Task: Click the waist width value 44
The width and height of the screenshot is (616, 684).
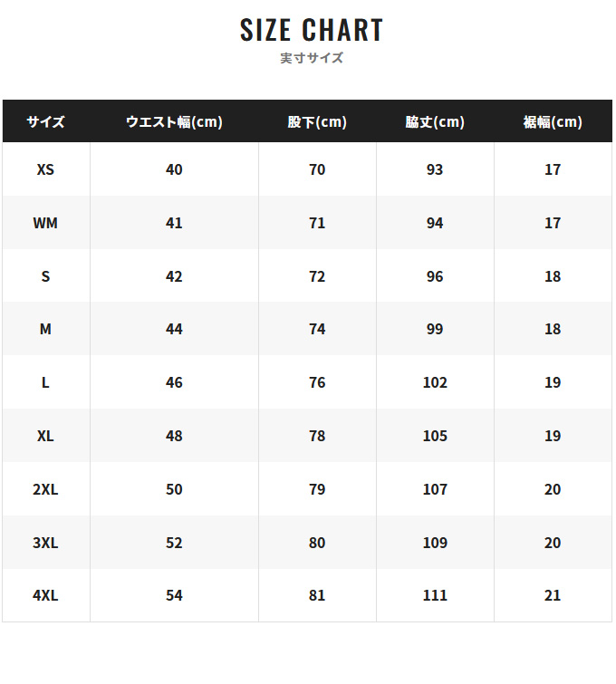Action: [174, 329]
